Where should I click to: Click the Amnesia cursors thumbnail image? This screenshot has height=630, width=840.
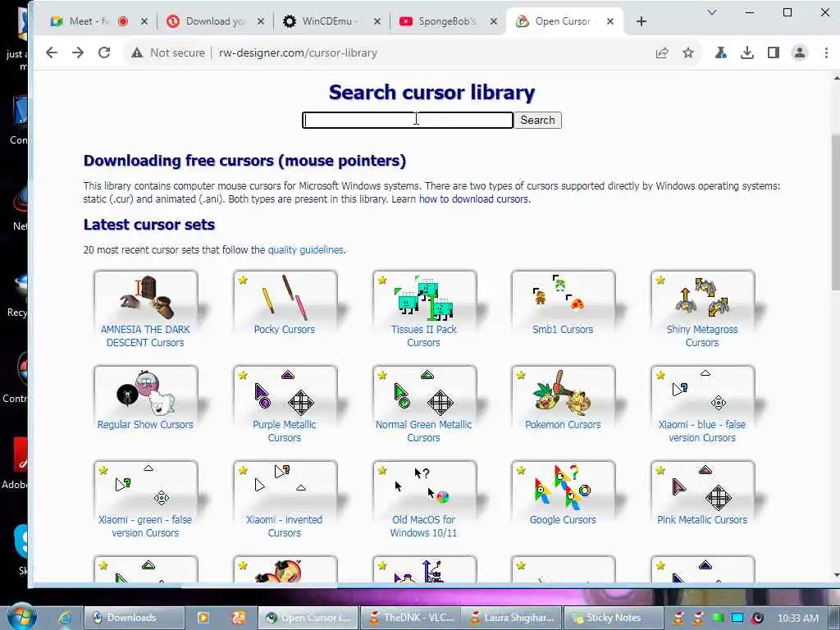(x=146, y=297)
